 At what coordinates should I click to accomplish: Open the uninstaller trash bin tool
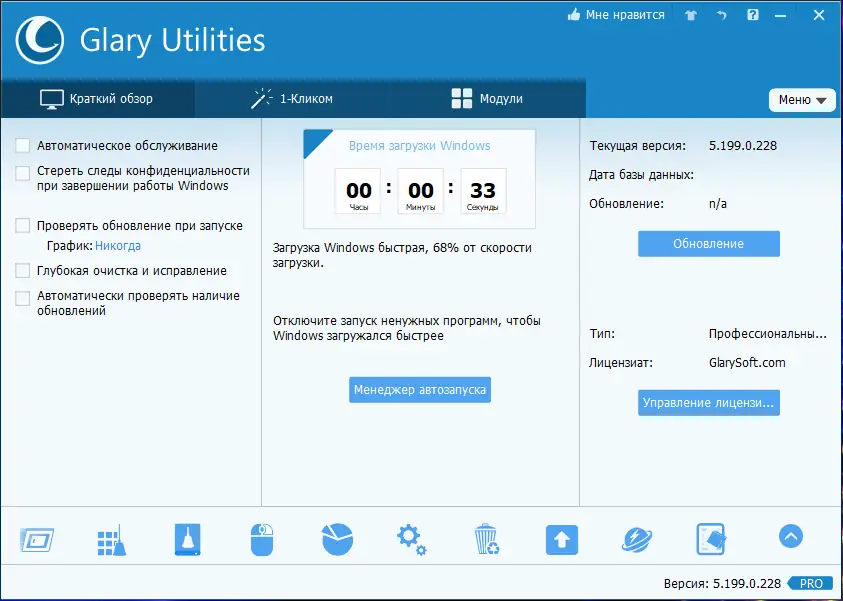487,538
